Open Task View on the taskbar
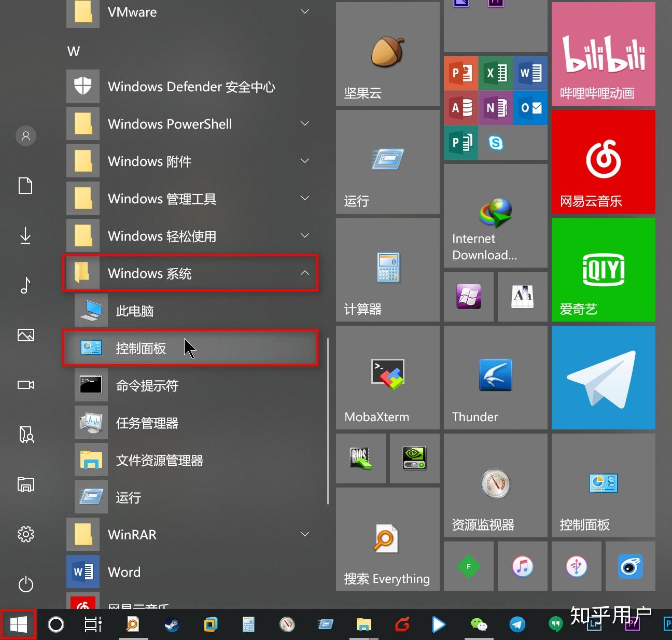Image resolution: width=672 pixels, height=640 pixels. pos(93,624)
